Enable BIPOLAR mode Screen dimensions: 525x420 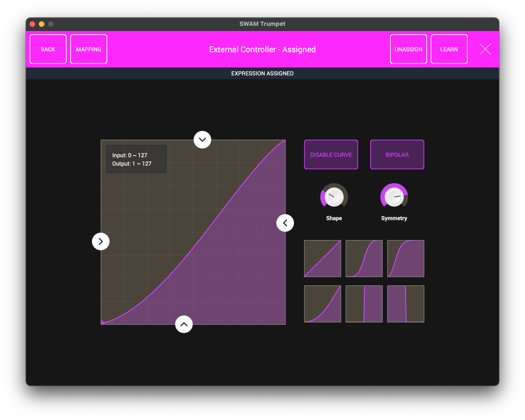(397, 154)
